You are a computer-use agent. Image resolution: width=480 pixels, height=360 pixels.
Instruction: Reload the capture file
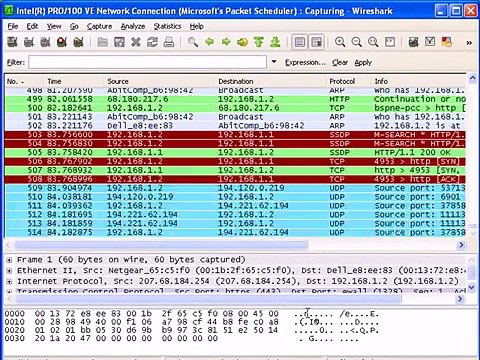click(x=152, y=42)
